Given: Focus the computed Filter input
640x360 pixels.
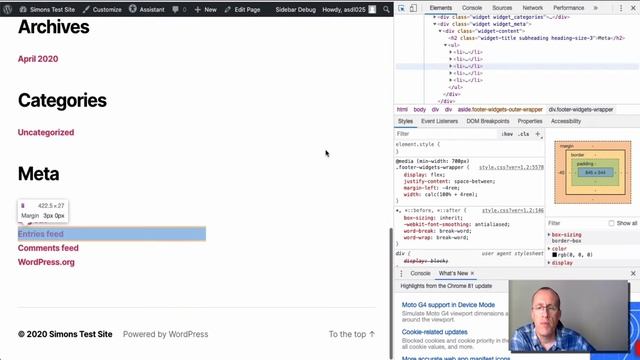Looking at the screenshot, I should coord(576,223).
